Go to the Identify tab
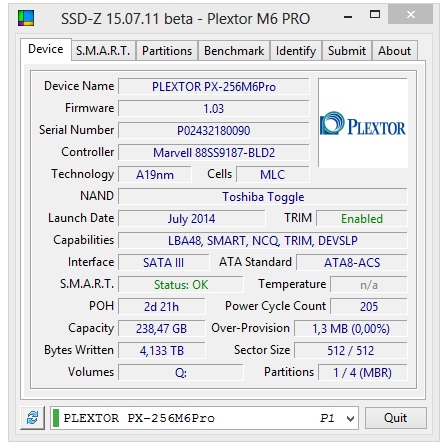 (x=296, y=51)
